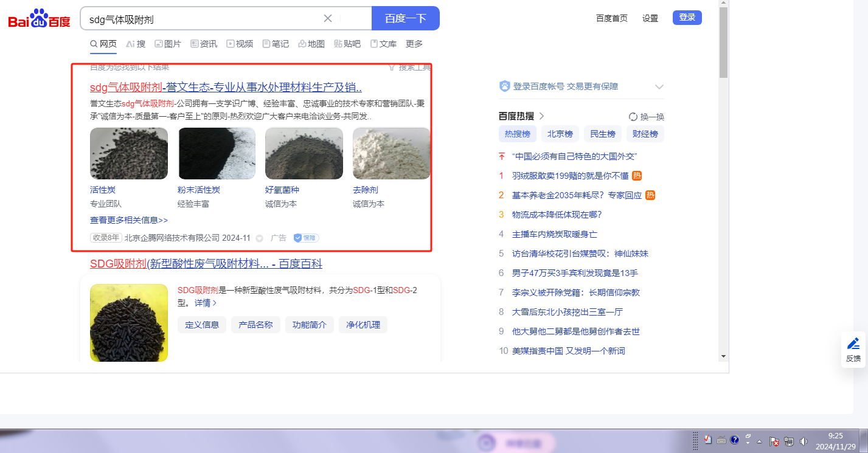The width and height of the screenshot is (868, 453).
Task: Open the Action Center flag icon
Action: pos(774,441)
